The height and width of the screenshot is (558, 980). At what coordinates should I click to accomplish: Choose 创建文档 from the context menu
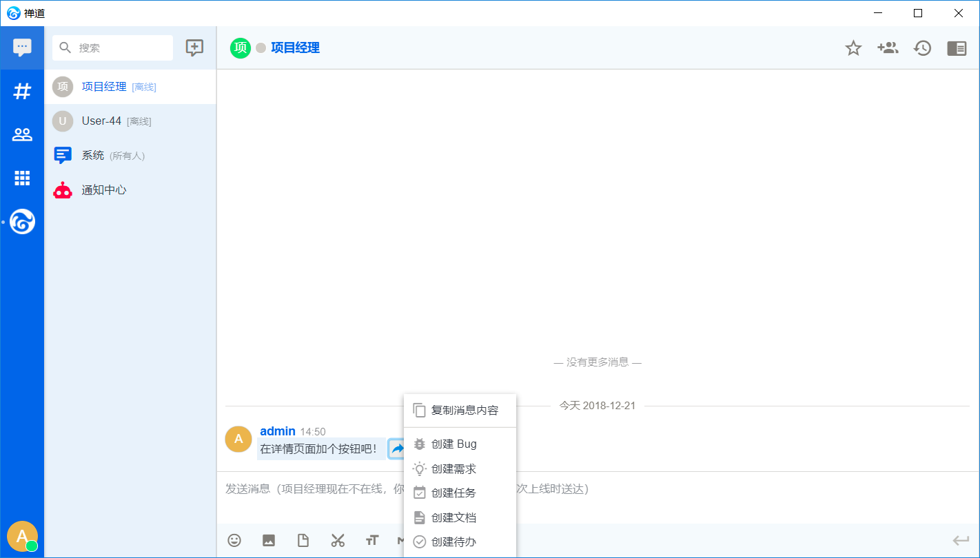(460, 518)
